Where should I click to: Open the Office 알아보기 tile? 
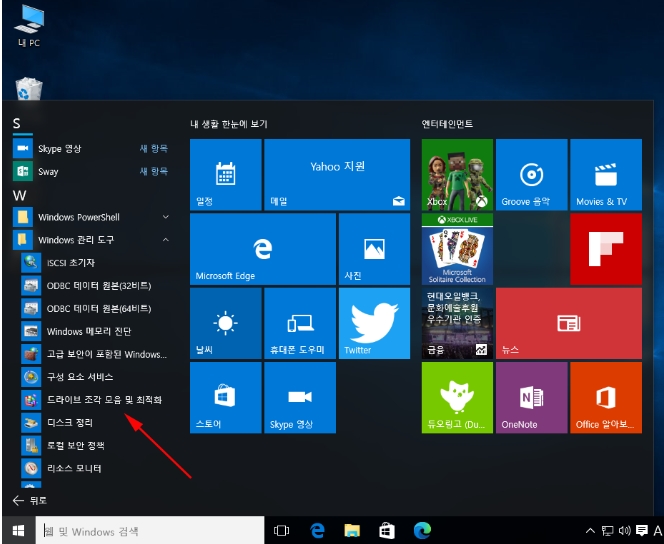coord(606,398)
